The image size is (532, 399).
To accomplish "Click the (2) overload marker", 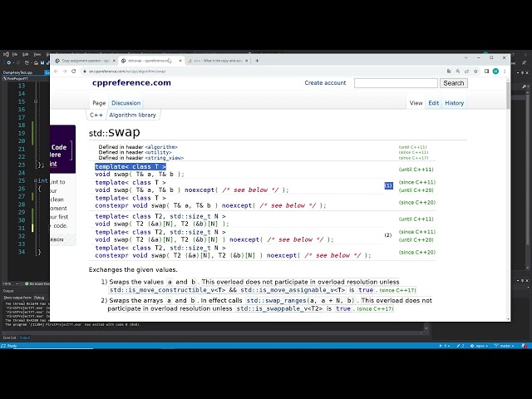I will (388, 235).
